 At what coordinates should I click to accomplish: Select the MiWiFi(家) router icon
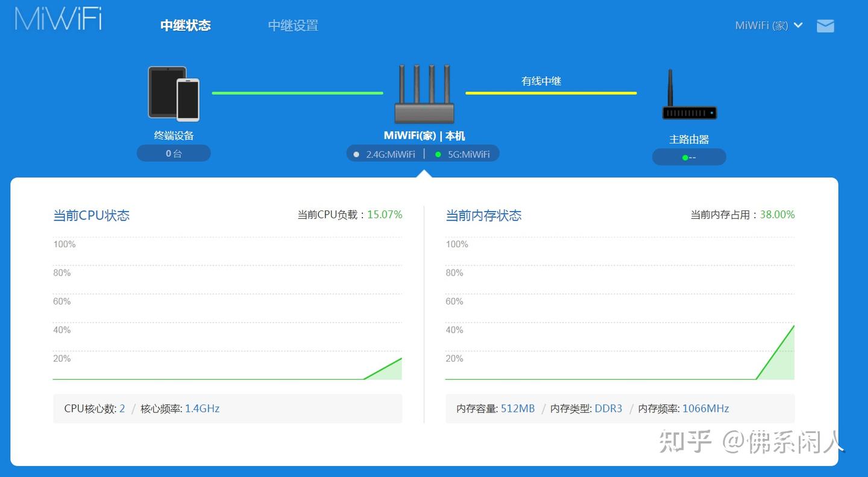[x=424, y=93]
